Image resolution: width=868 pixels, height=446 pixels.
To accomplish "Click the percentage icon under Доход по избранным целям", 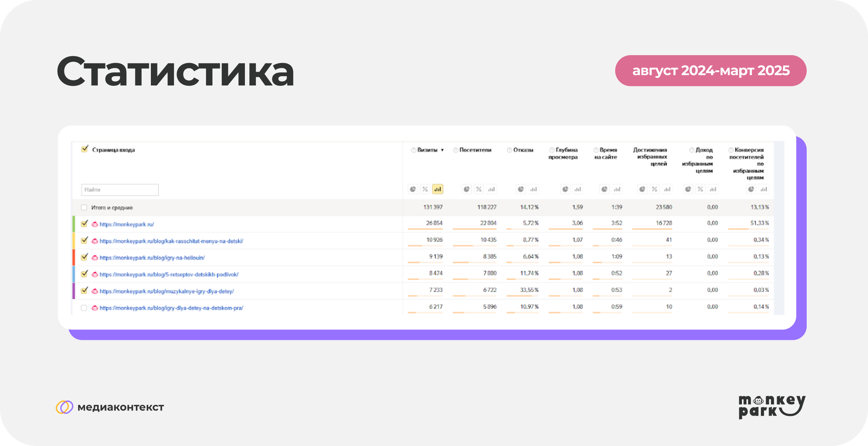I will 700,189.
